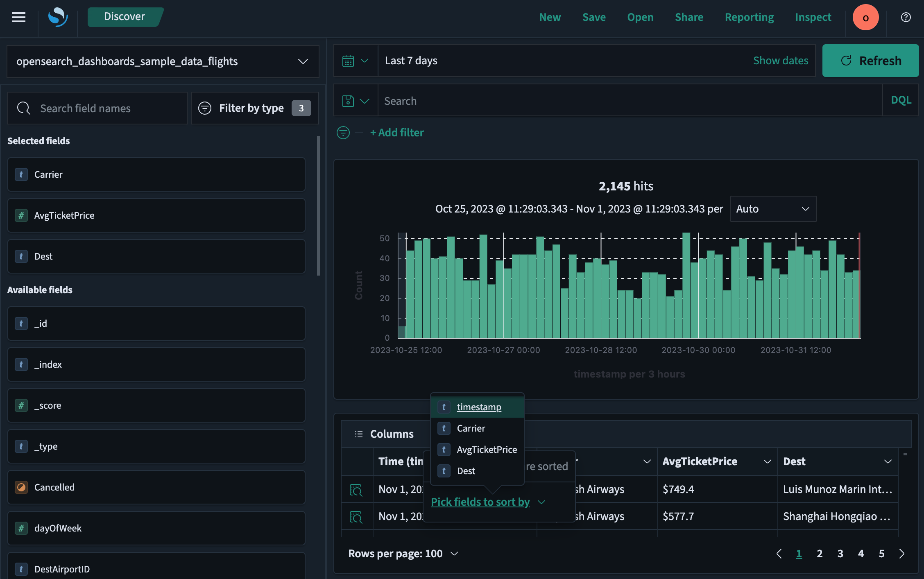Open the Auto interval dropdown
Image resolution: width=924 pixels, height=579 pixels.
773,209
